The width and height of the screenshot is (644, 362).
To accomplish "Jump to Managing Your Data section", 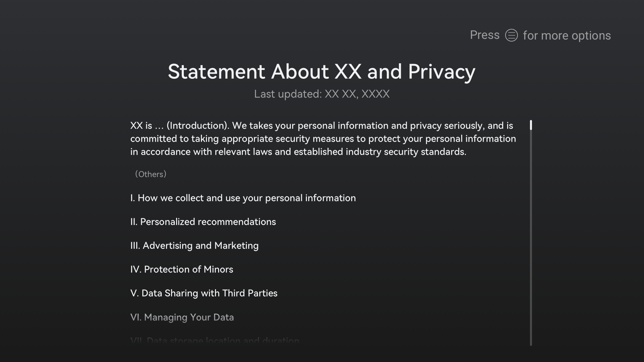I will click(182, 317).
